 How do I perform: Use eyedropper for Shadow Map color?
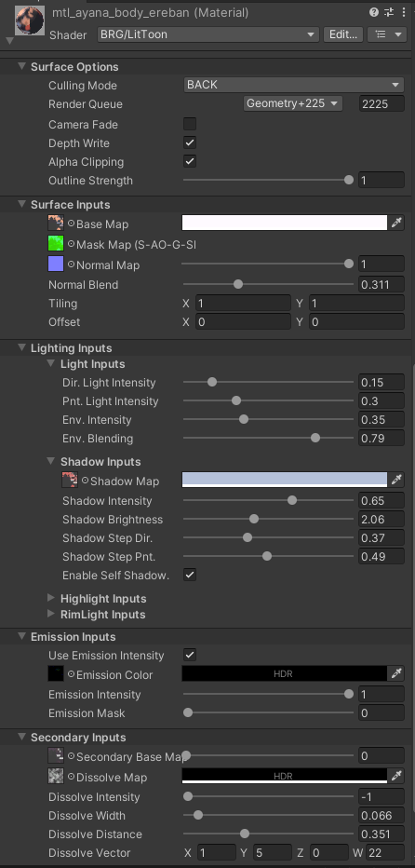[396, 480]
